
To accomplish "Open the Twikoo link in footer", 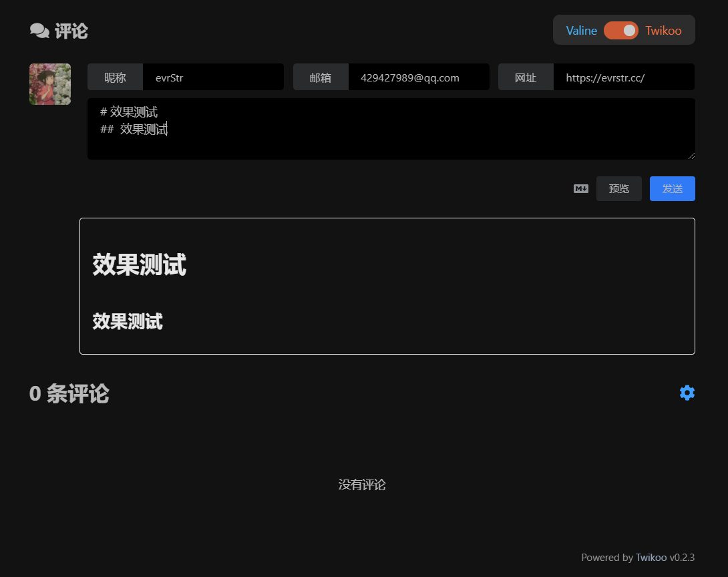I will coord(651,557).
